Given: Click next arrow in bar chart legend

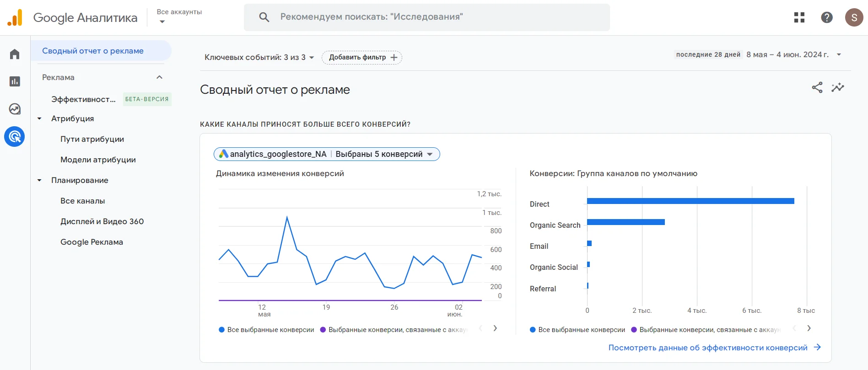Looking at the screenshot, I should tap(809, 328).
